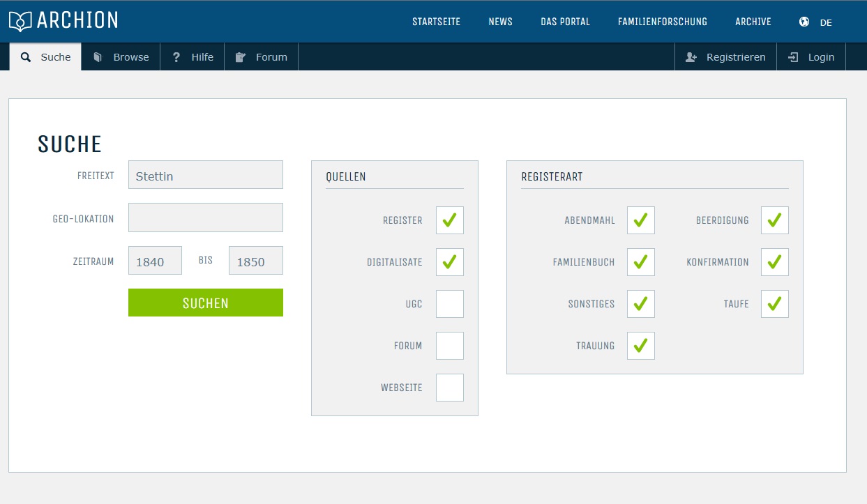Click the BIS label between years
Screen dimensions: 867x504
pos(206,260)
